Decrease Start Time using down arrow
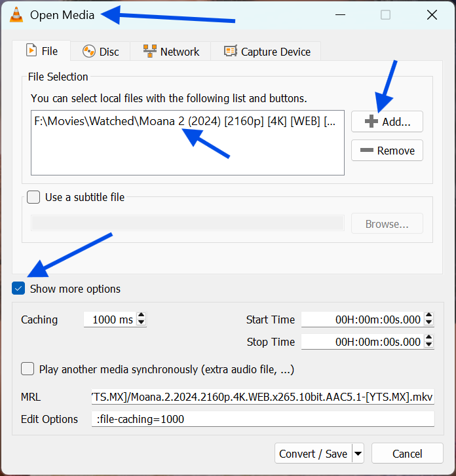Image resolution: width=456 pixels, height=476 pixels. tap(429, 323)
